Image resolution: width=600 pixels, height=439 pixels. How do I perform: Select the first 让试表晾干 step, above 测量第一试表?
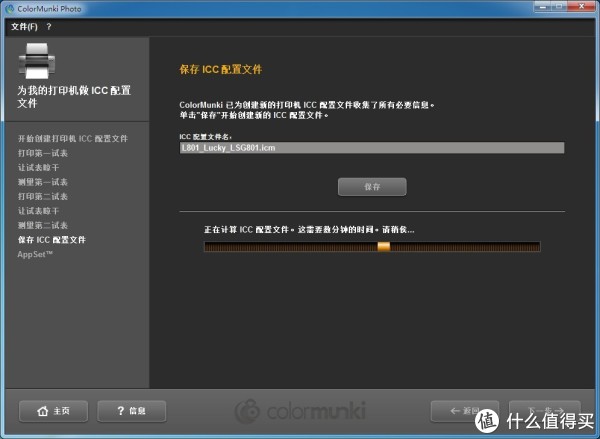38,168
